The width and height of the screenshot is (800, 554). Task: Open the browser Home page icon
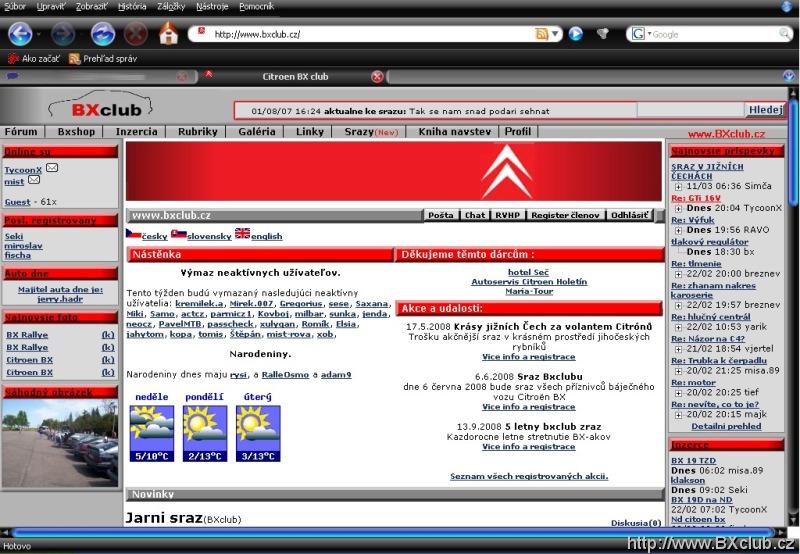(169, 33)
